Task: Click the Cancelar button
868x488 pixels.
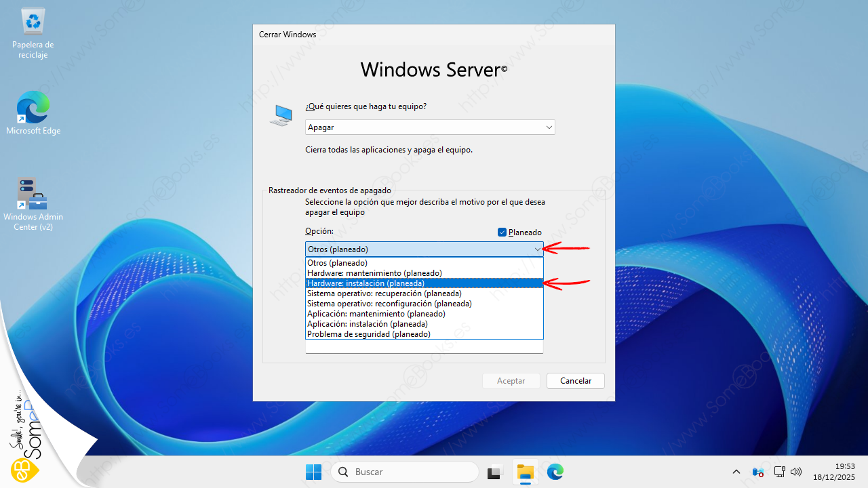Action: (575, 381)
